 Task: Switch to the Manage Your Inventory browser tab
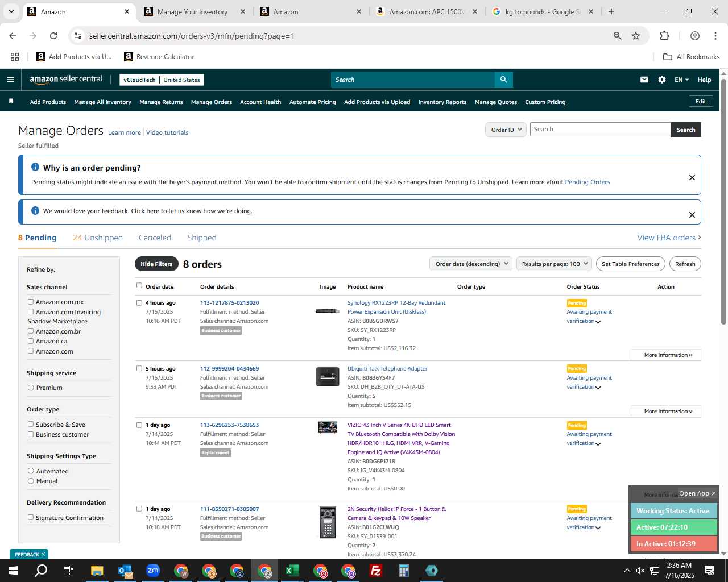click(192, 11)
